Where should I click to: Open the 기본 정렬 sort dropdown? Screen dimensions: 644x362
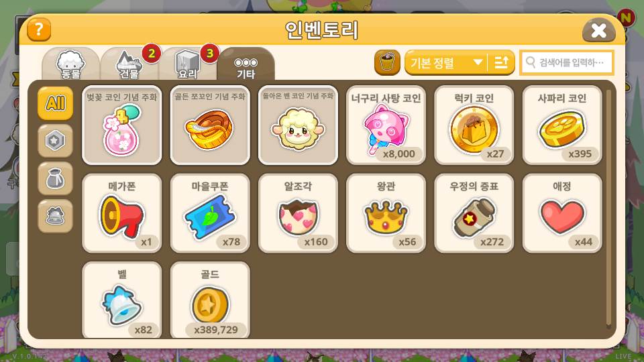pos(446,62)
